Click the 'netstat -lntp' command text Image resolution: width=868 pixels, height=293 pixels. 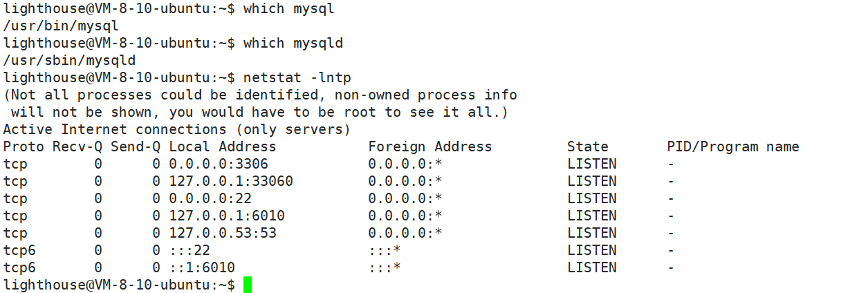pos(297,77)
